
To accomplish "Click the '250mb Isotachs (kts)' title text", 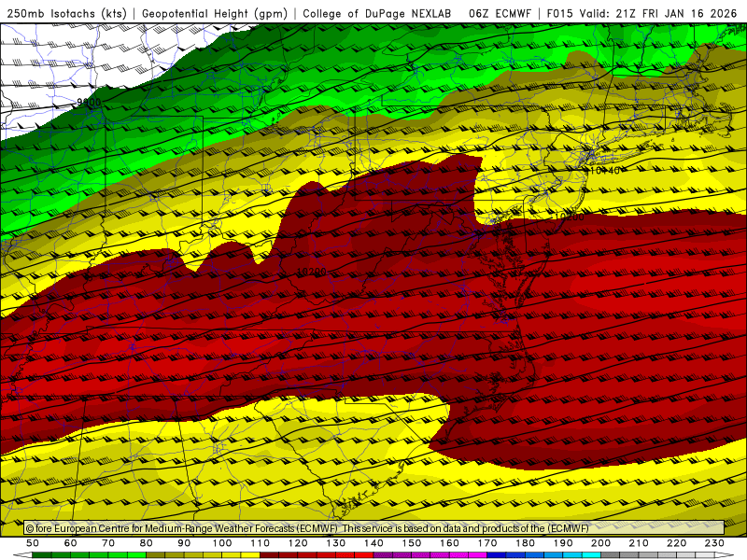I will click(67, 13).
